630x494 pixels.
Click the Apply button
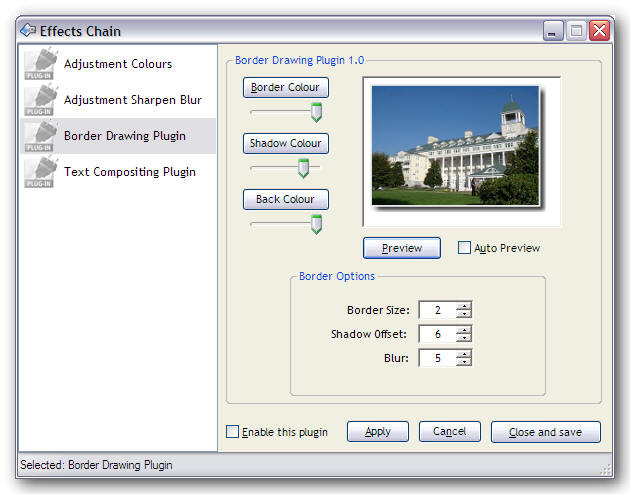pyautogui.click(x=378, y=432)
